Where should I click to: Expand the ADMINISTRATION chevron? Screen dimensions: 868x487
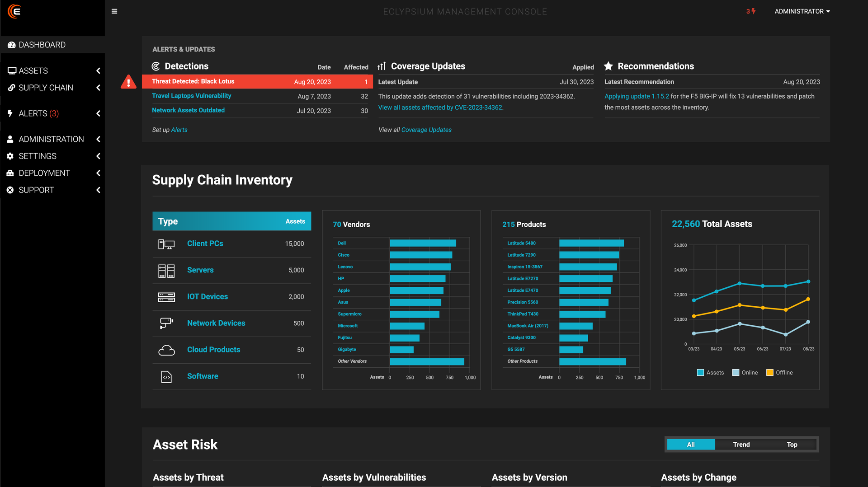pos(98,139)
